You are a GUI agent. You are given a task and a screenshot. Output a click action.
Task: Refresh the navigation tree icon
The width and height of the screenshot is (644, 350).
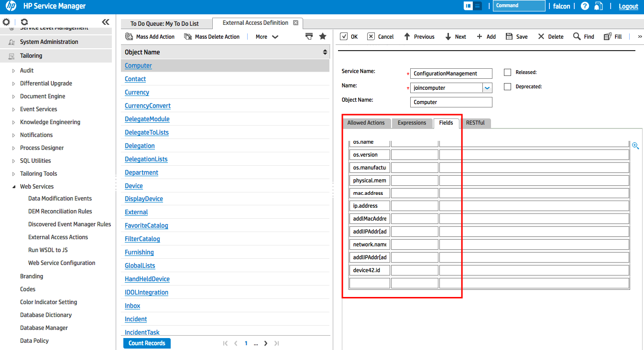[24, 22]
